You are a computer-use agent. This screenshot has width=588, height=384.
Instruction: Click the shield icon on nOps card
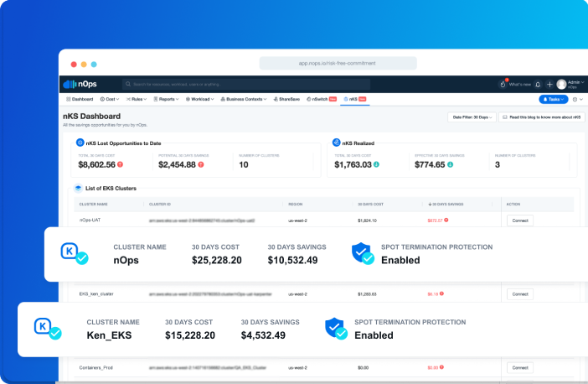pos(363,253)
